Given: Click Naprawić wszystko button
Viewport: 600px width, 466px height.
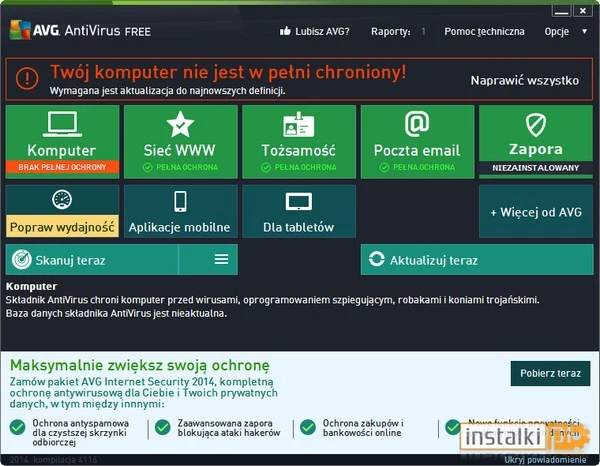Looking at the screenshot, I should coord(525,80).
